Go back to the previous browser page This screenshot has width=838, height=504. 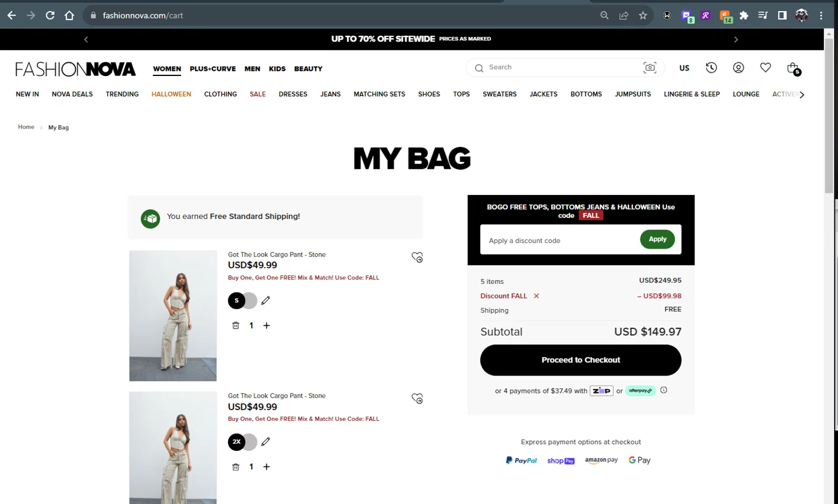point(12,16)
